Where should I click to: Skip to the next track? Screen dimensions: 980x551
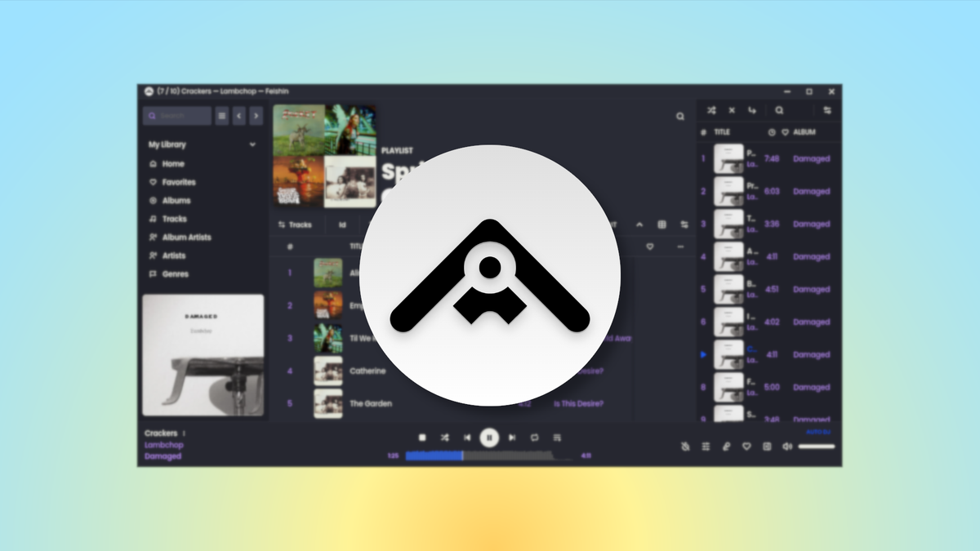pyautogui.click(x=512, y=438)
